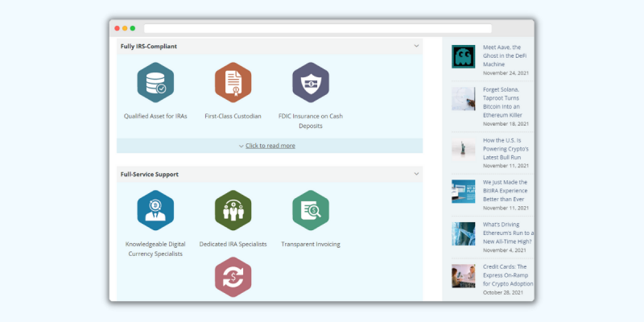Click the chevron beside 'Click to read more'
The height and width of the screenshot is (322, 644).
tap(241, 147)
